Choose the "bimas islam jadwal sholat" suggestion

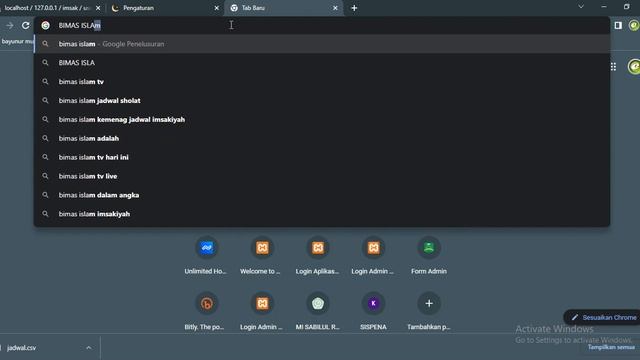pos(322,100)
